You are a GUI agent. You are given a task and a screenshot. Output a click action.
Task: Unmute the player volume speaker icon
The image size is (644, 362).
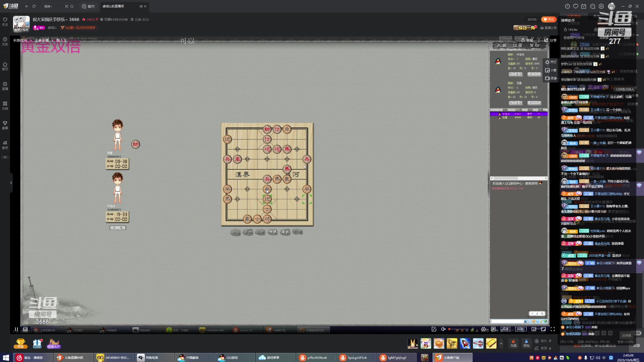(443, 329)
